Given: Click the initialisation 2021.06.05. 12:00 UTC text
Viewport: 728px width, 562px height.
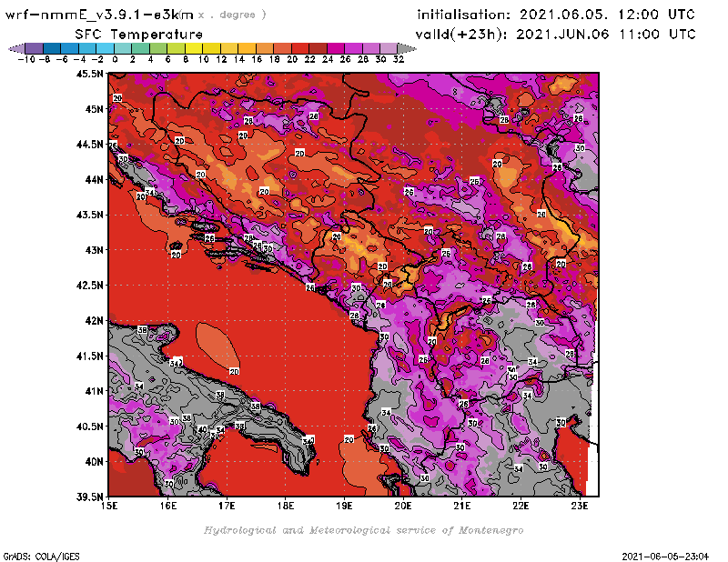Looking at the screenshot, I should (556, 15).
